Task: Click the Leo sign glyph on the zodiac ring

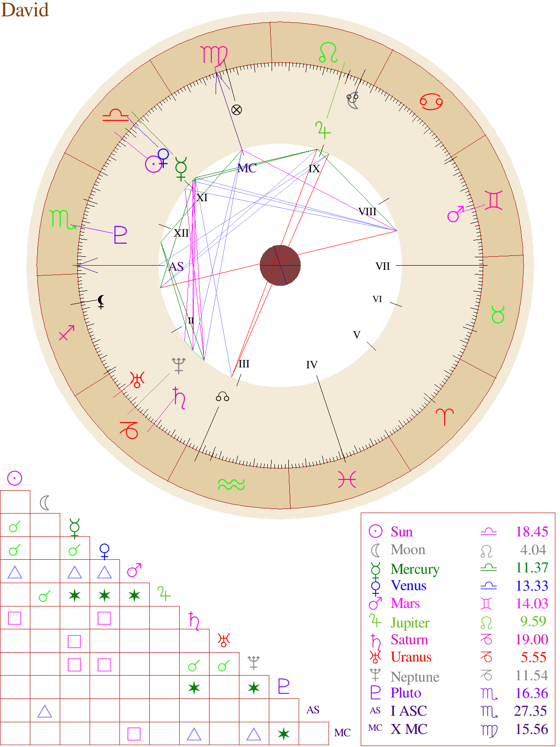Action: (x=328, y=53)
